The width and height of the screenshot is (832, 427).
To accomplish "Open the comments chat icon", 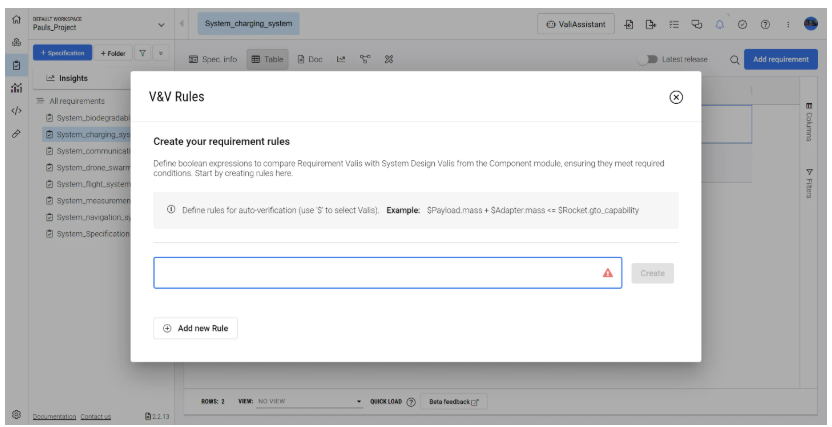I will (697, 25).
